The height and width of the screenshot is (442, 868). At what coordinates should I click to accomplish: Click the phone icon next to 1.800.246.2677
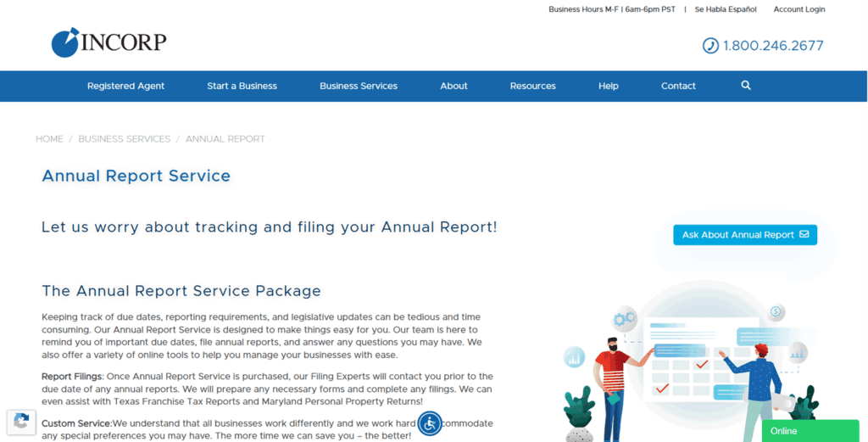(x=710, y=46)
